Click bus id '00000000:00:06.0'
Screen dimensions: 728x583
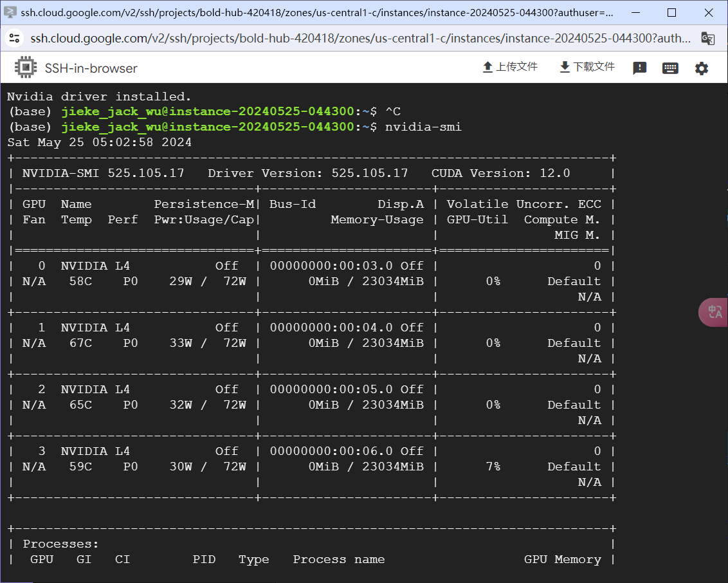tap(331, 451)
